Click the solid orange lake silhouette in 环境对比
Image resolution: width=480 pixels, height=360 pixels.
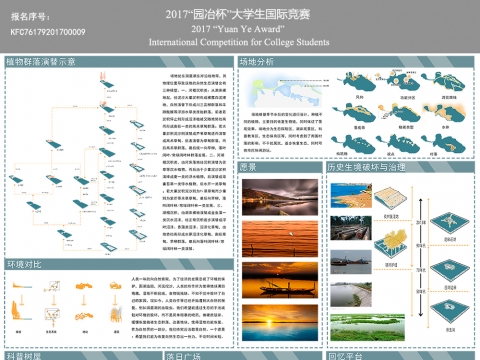[84, 286]
